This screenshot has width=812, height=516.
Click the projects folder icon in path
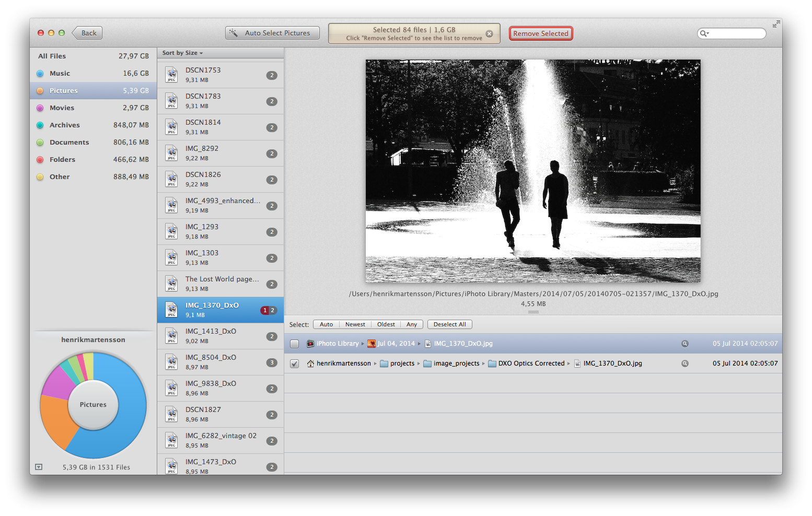click(x=384, y=363)
